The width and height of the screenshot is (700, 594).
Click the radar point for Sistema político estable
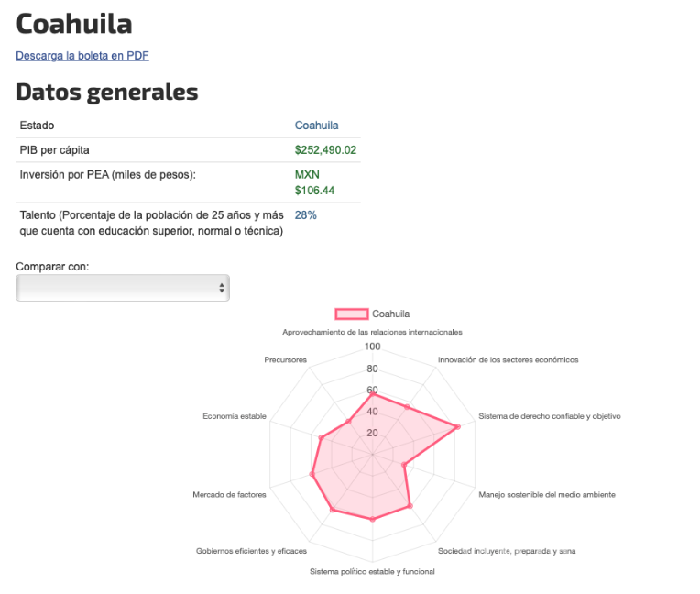point(373,520)
